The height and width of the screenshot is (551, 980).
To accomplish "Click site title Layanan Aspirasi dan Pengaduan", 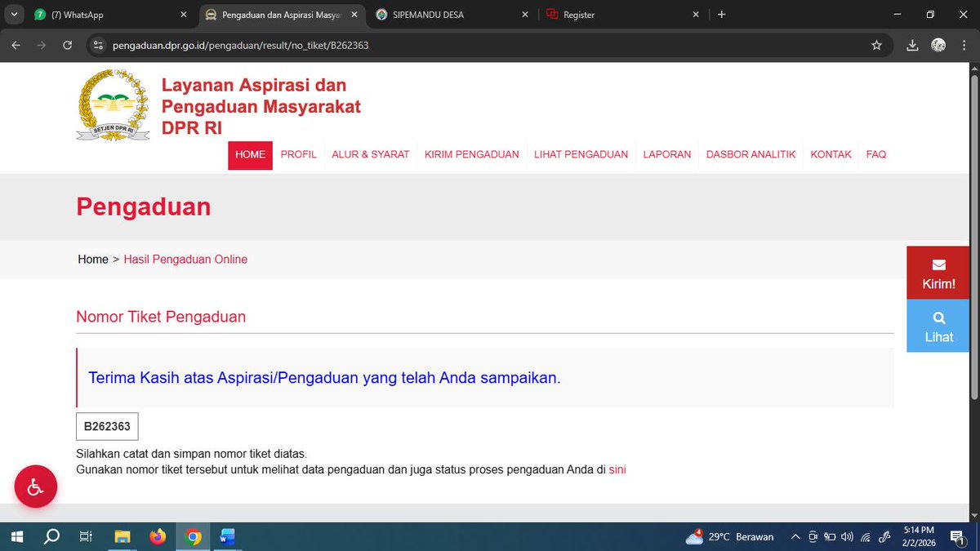I will click(261, 106).
